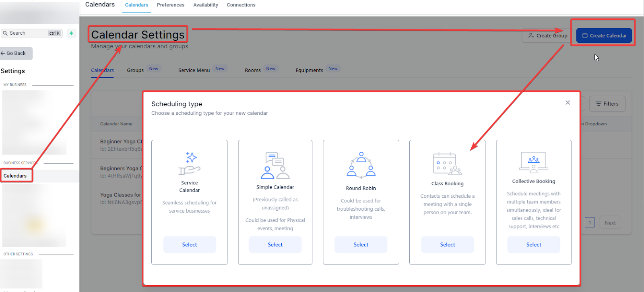Click the Collective Booking laptop icon

pyautogui.click(x=534, y=162)
